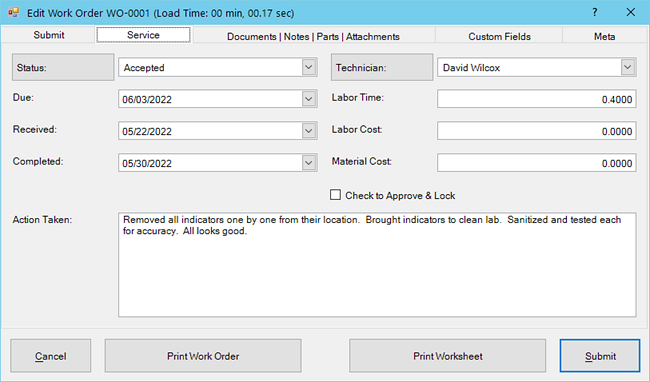Click inside the Action Taken text box
This screenshot has width=650, height=382.
377,265
